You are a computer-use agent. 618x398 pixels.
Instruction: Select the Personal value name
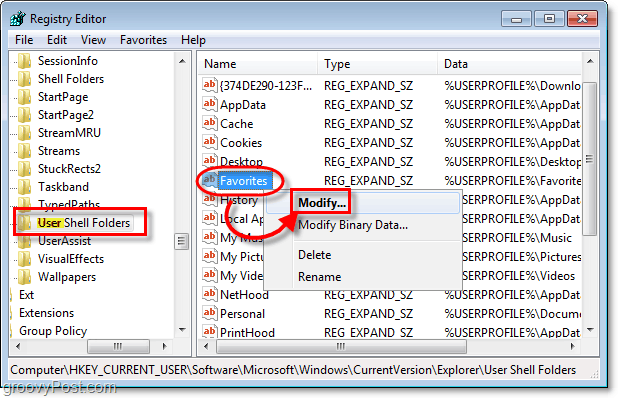[x=242, y=314]
